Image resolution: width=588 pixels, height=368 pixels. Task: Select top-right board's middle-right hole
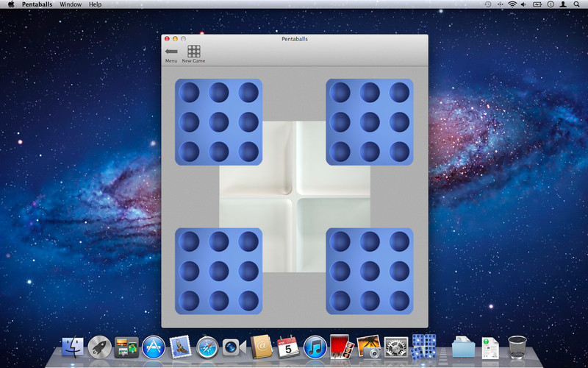(399, 122)
